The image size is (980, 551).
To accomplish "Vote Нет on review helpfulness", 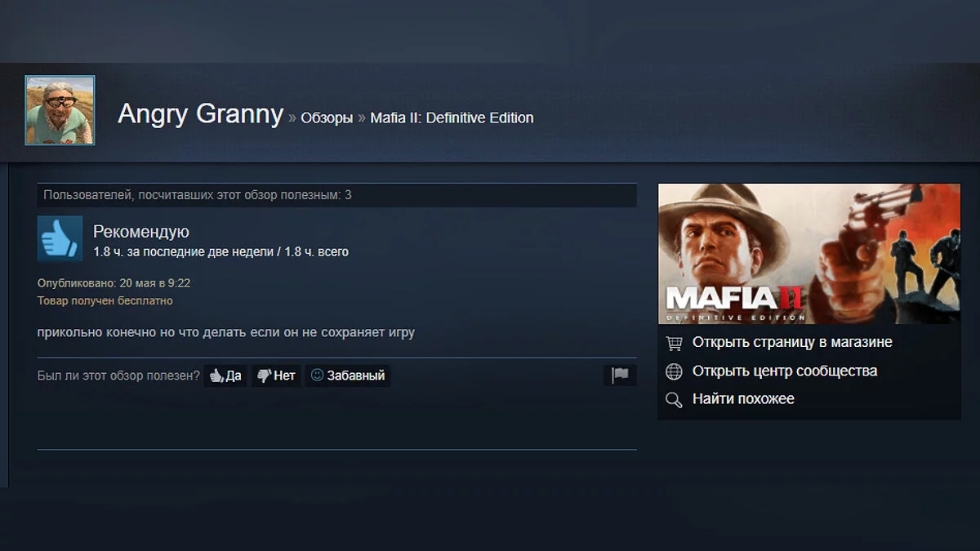I will 276,375.
